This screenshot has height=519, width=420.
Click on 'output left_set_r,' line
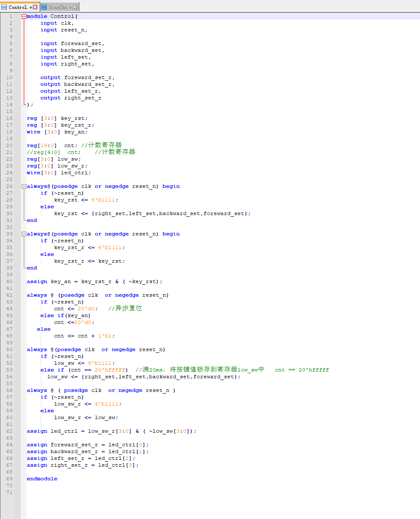tap(71, 91)
